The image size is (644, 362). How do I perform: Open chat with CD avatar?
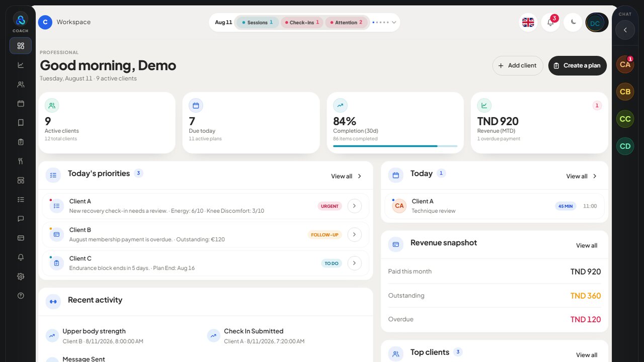(625, 146)
